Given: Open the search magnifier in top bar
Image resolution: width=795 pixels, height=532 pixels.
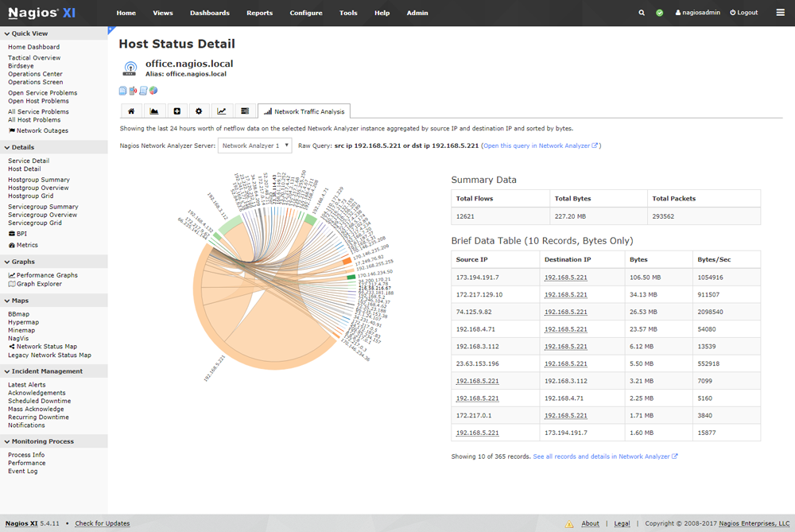Looking at the screenshot, I should click(642, 13).
